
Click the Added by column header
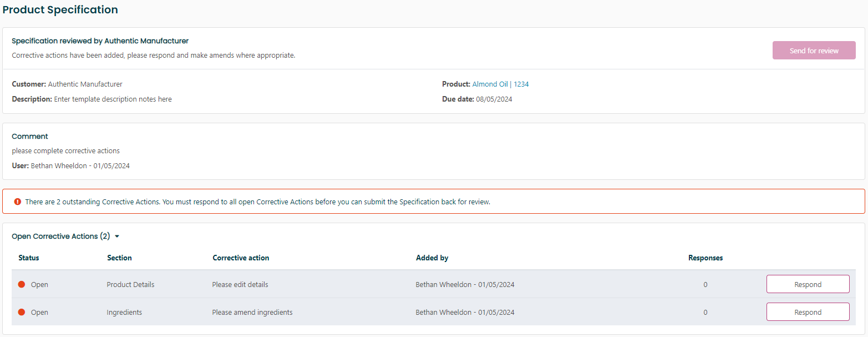point(432,258)
